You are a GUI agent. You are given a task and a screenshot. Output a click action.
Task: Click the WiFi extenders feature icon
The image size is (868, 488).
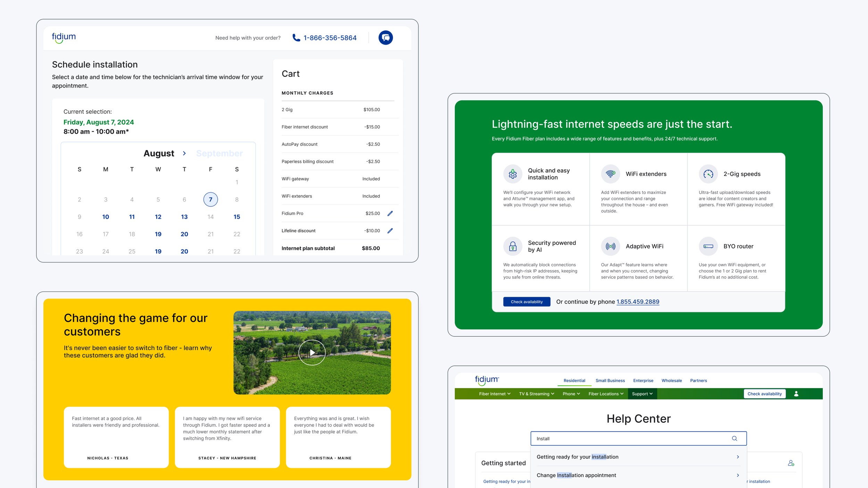[610, 174]
